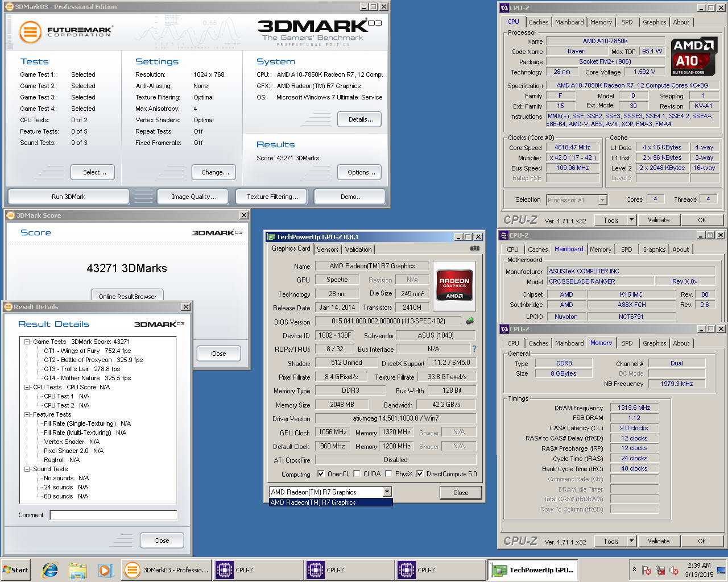Click the network tray icon
The width and height of the screenshot is (728, 582).
(x=660, y=570)
